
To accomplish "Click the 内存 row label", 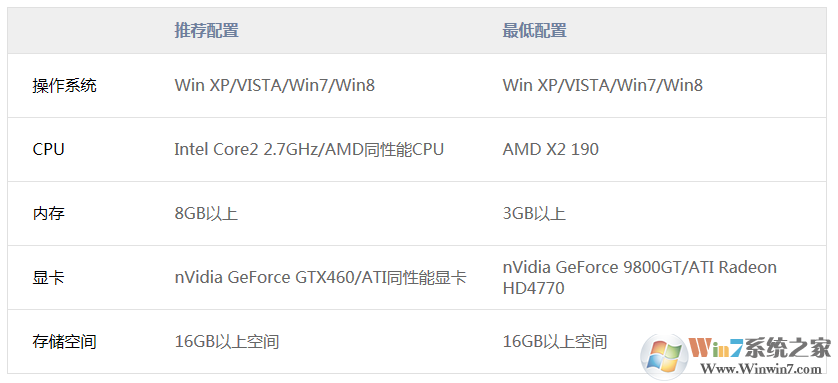I will pos(49,214).
